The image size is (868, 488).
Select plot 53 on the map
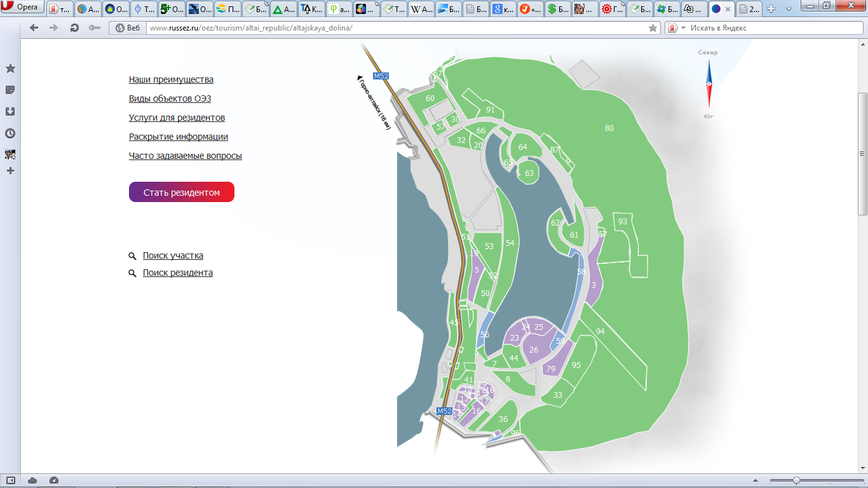489,247
